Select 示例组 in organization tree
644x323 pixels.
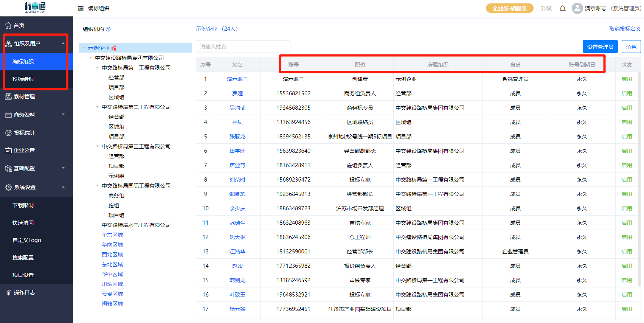coord(116,176)
